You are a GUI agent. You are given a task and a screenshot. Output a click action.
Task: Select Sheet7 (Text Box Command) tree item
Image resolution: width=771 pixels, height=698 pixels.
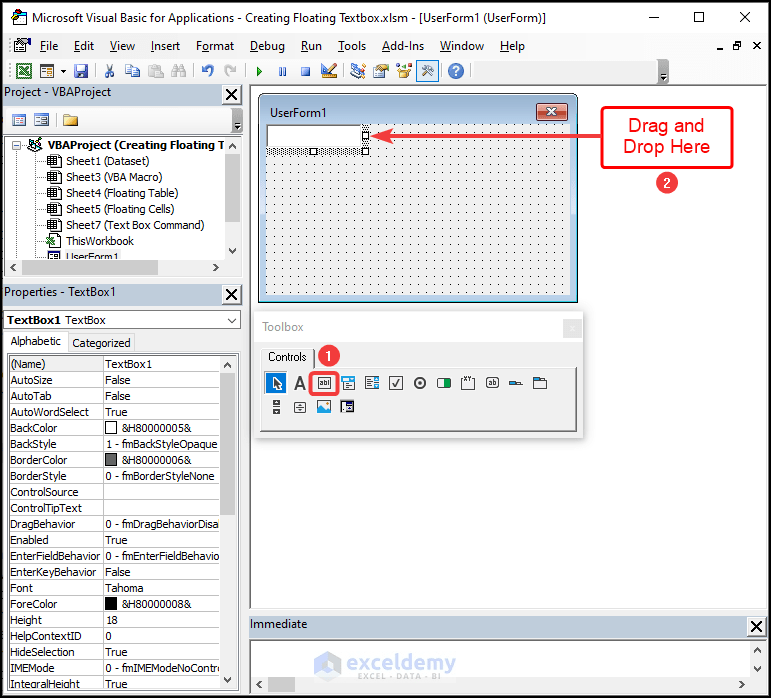(x=135, y=225)
